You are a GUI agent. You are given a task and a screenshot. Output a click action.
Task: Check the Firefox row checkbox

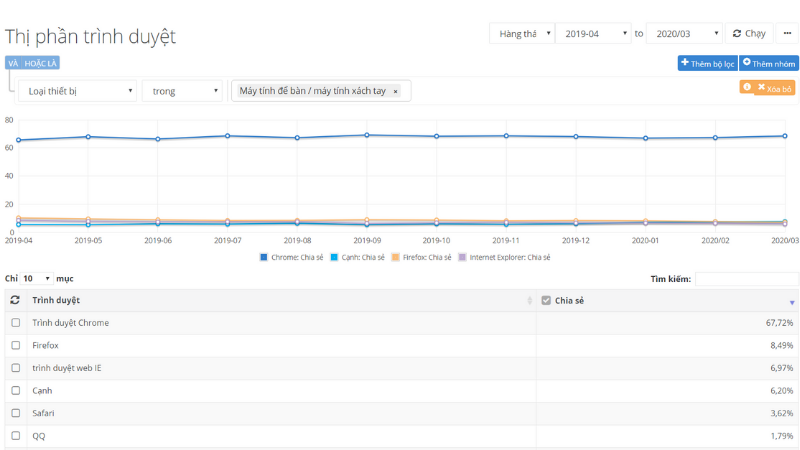(x=16, y=345)
